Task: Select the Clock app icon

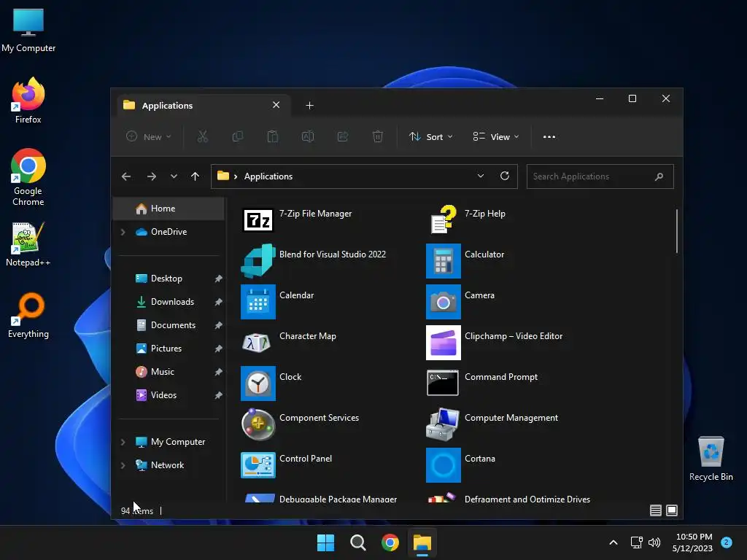Action: [x=258, y=384]
